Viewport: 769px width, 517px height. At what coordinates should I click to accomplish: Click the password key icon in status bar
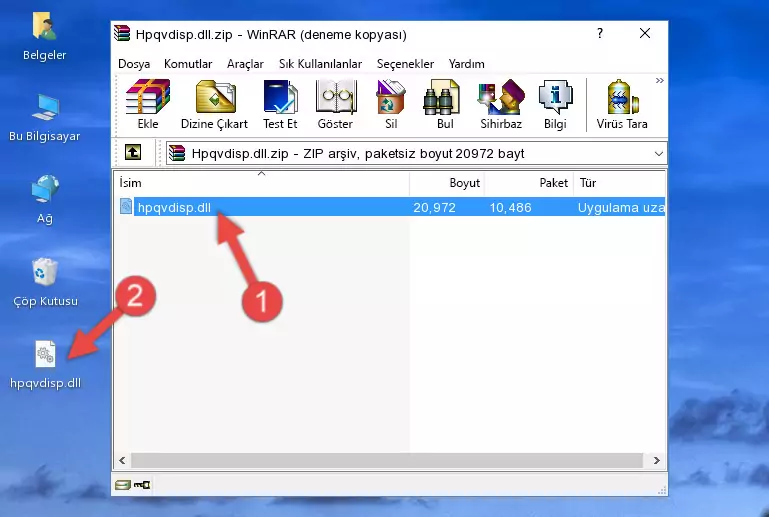142,485
